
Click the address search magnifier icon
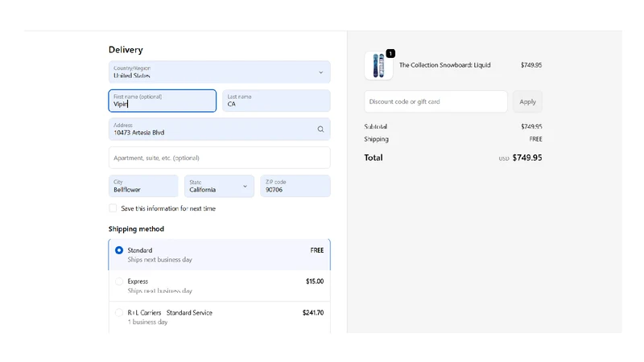pos(320,130)
